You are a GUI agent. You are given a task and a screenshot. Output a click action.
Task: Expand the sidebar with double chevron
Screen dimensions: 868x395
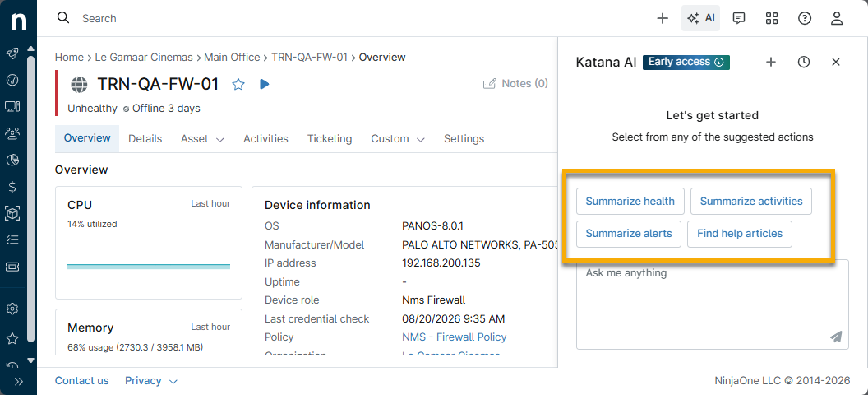pyautogui.click(x=18, y=381)
